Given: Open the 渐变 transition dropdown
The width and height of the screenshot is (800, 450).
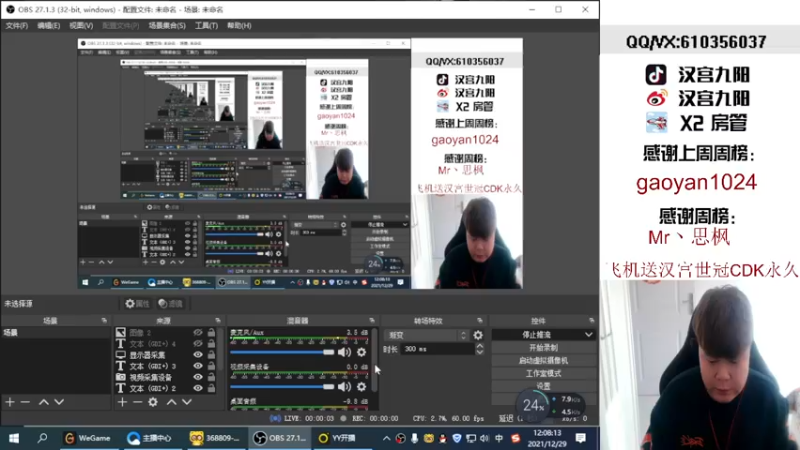Looking at the screenshot, I should pos(427,335).
